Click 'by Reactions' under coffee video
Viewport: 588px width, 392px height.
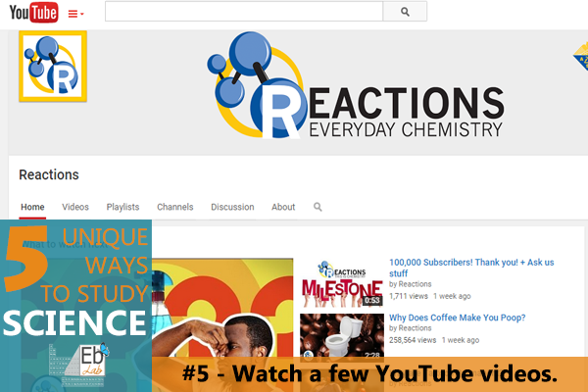(x=411, y=328)
